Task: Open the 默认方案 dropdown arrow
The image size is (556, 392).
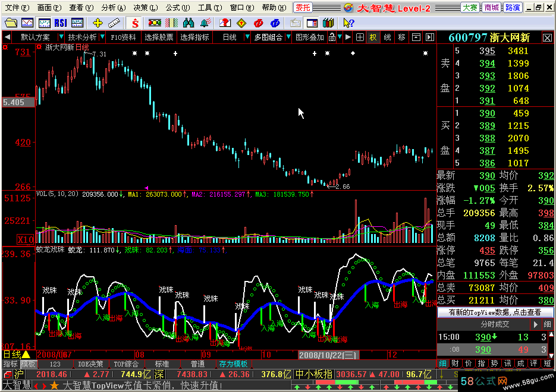Action: click(61, 37)
